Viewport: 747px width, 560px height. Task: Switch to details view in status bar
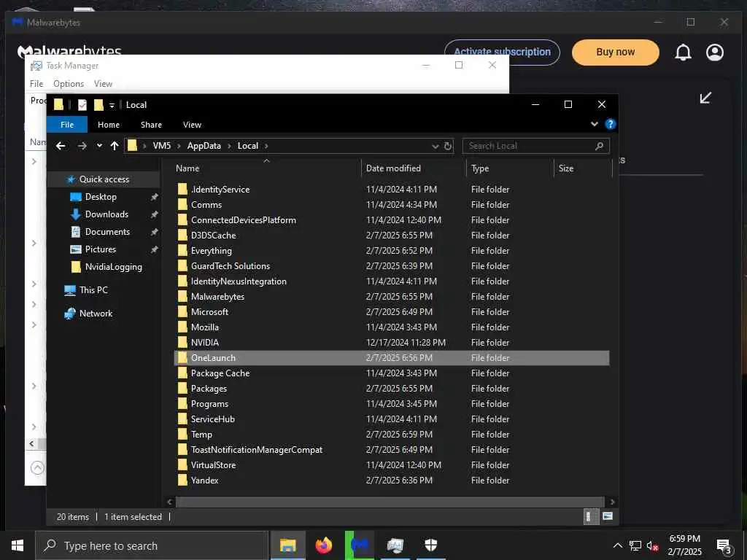[x=591, y=517]
